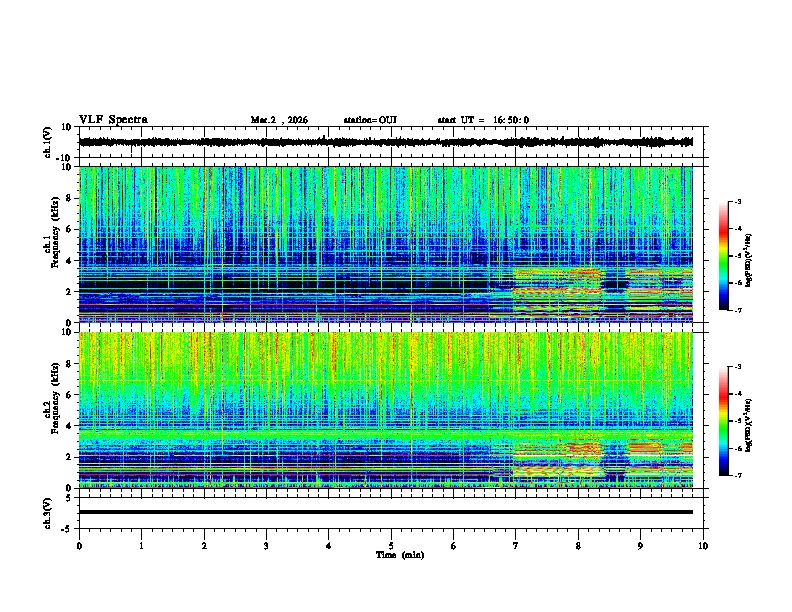Click the "Time (min)" axis label
Image resolution: width=792 pixels, height=612 pixels.
tap(400, 555)
